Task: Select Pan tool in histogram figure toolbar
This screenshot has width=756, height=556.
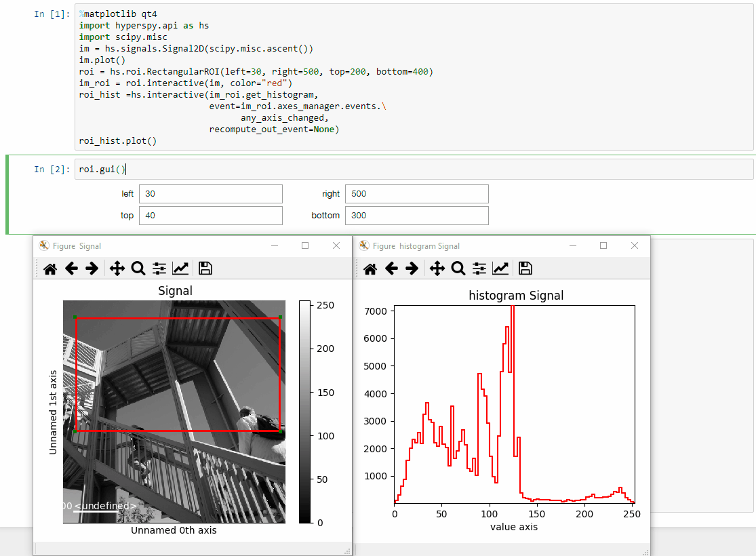Action: 437,269
